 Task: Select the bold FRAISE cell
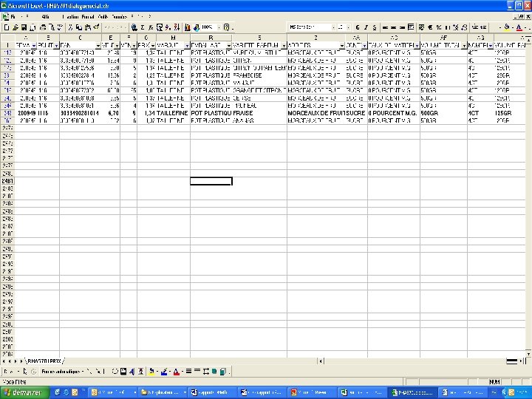pyautogui.click(x=259, y=113)
